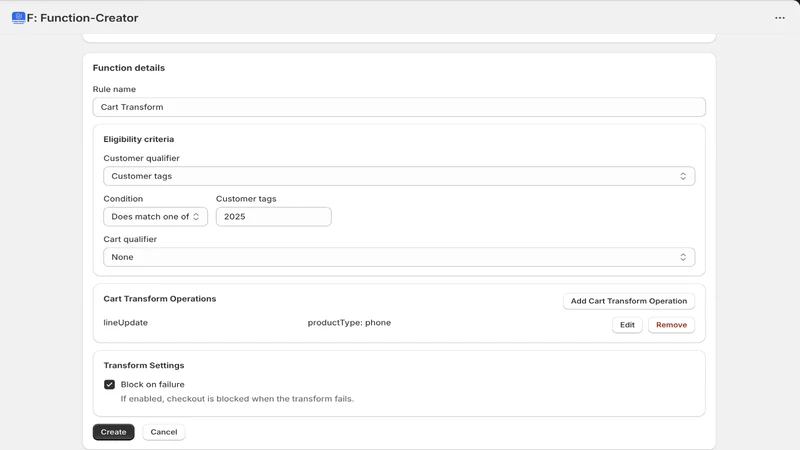Click the Eligibility criteria heading

pos(139,139)
